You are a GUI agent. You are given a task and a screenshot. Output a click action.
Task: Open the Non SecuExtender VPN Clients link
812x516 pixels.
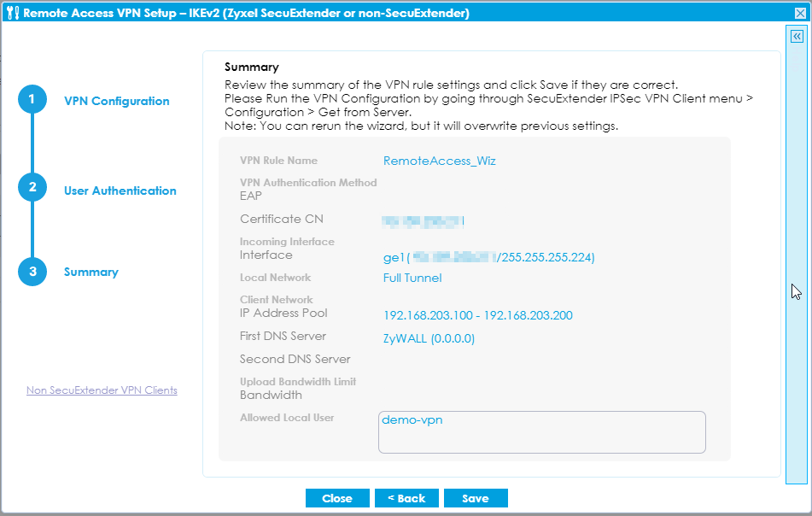[x=102, y=390]
